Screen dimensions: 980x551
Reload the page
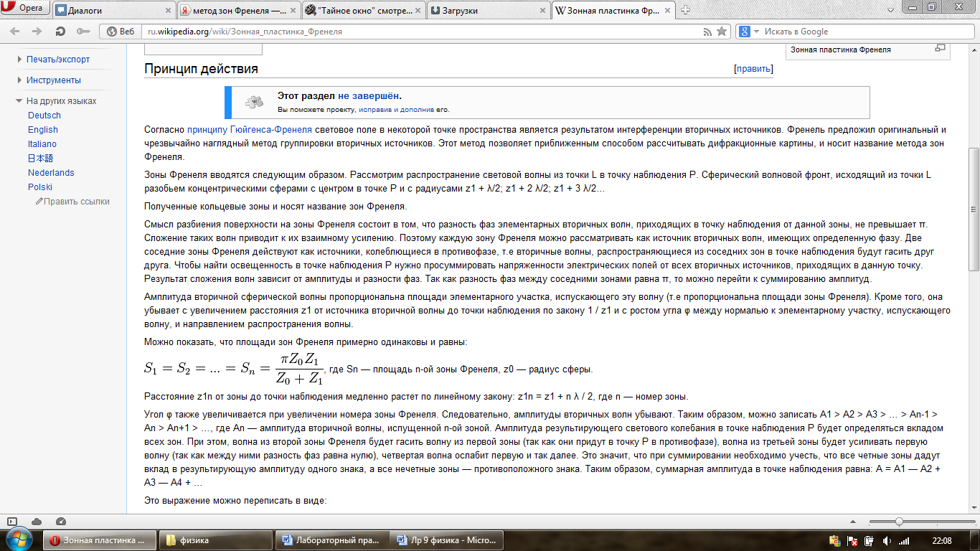point(61,32)
